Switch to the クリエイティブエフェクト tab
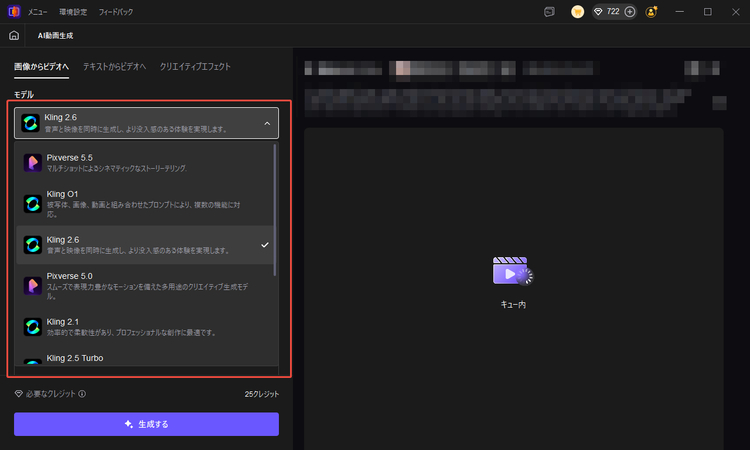 [x=195, y=67]
